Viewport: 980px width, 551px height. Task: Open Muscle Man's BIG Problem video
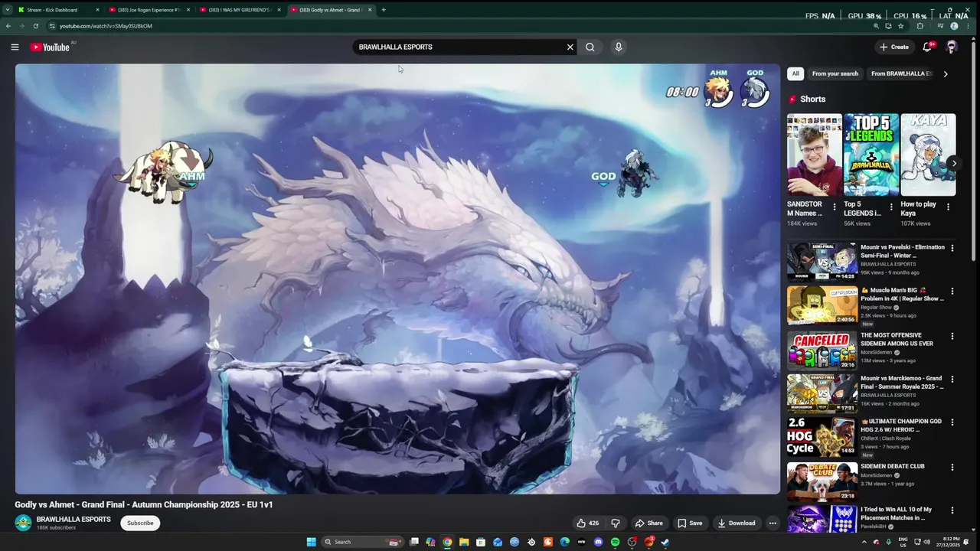point(822,305)
